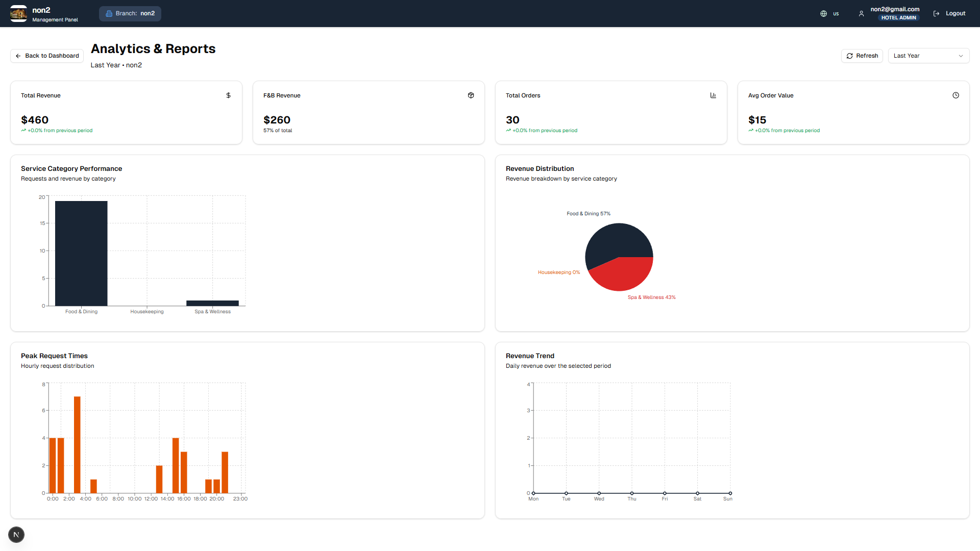The image size is (980, 551).
Task: Click the hotel logo image
Action: click(18, 14)
